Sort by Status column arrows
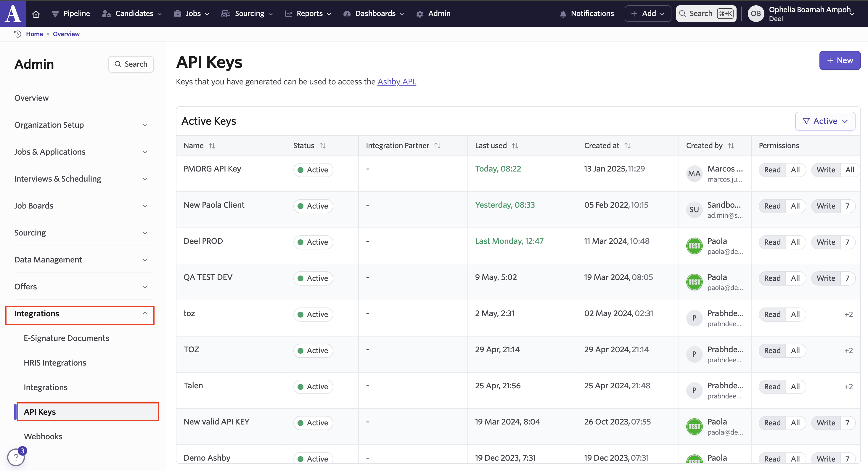Viewport: 868px width, 471px height. [x=323, y=146]
